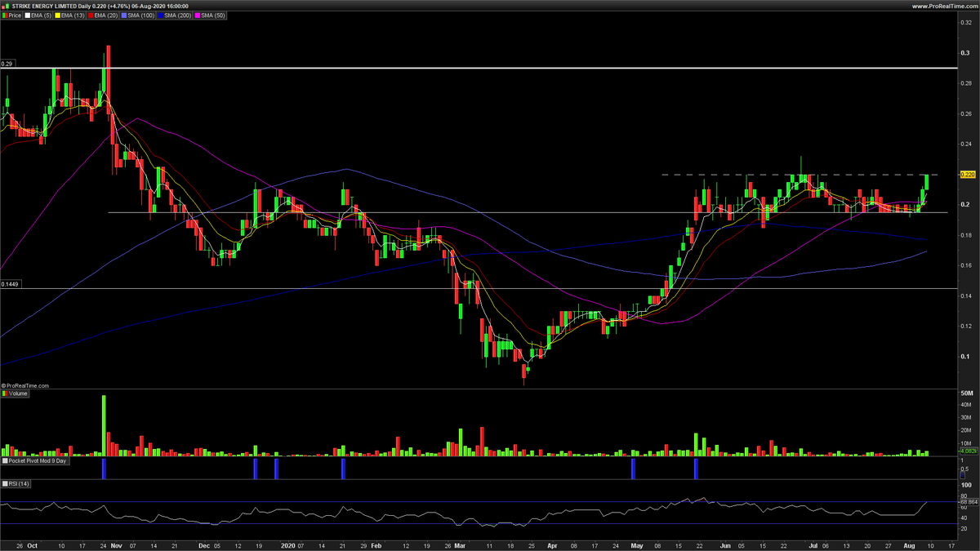The width and height of the screenshot is (980, 551).
Task: Click the 0.14 price axis label
Action: click(x=966, y=296)
